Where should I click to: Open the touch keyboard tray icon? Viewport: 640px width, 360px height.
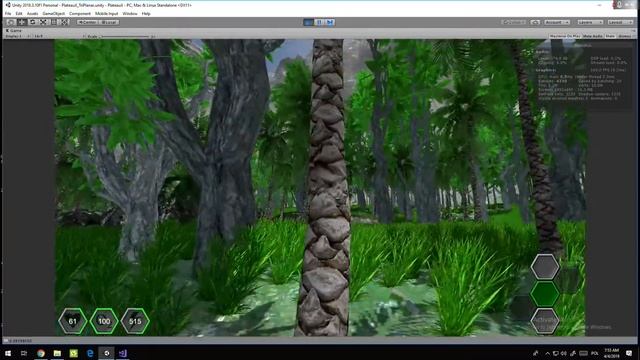(x=583, y=353)
